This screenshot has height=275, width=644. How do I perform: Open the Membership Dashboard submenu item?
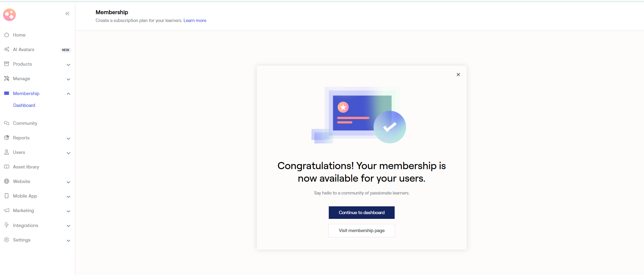[24, 105]
